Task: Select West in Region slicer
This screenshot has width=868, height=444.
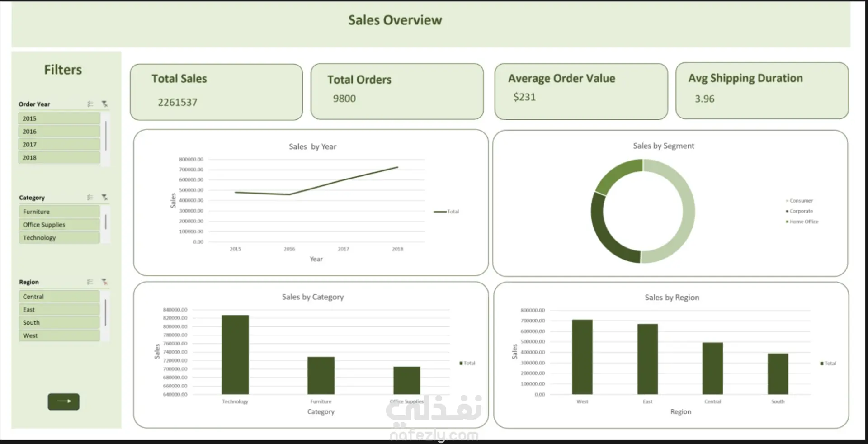Action: tap(59, 335)
